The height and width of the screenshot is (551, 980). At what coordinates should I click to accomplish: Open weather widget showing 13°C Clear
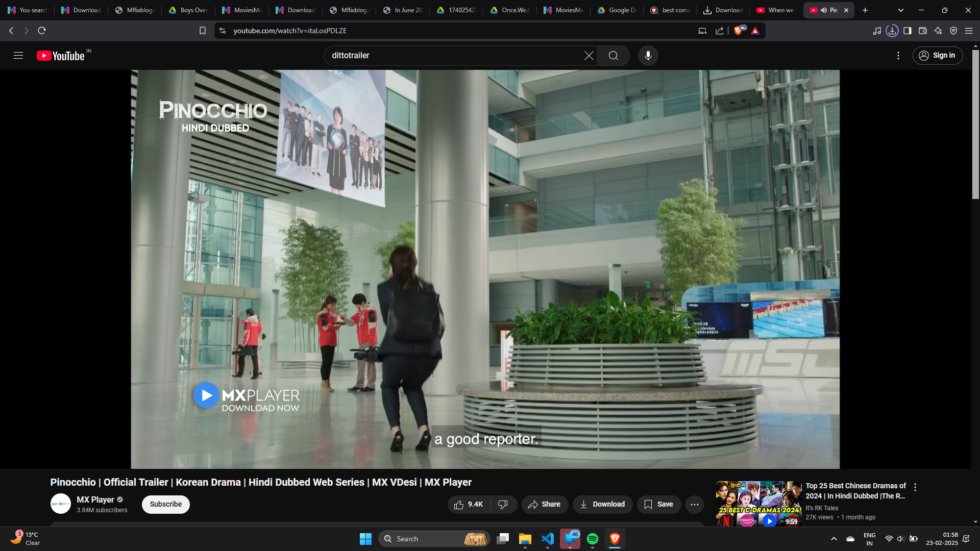tap(26, 539)
